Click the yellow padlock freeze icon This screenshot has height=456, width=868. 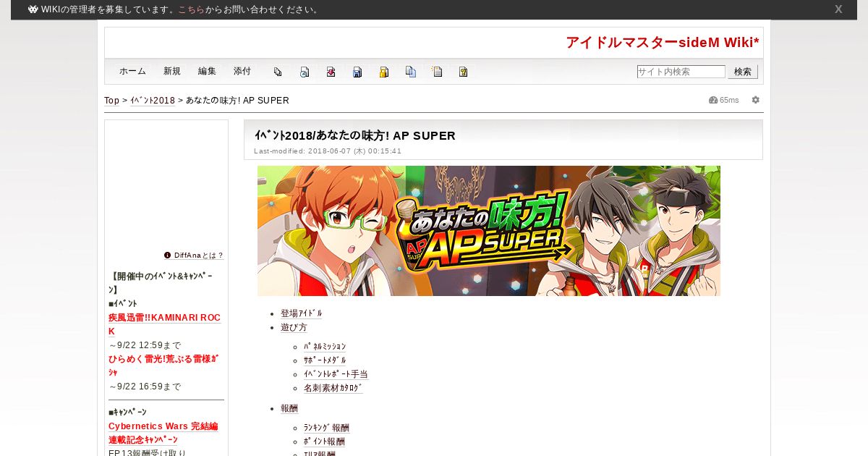point(384,72)
